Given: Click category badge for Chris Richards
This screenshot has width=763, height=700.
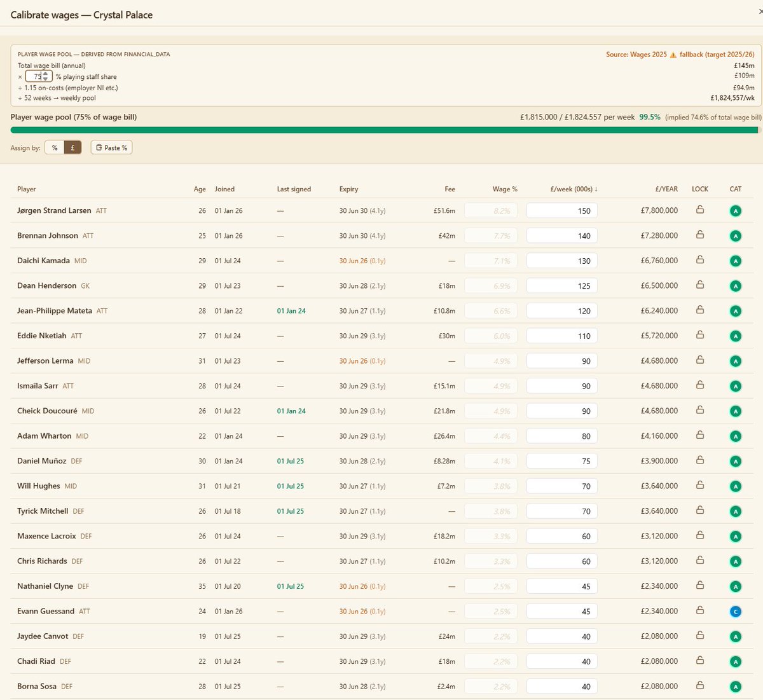Looking at the screenshot, I should point(736,561).
